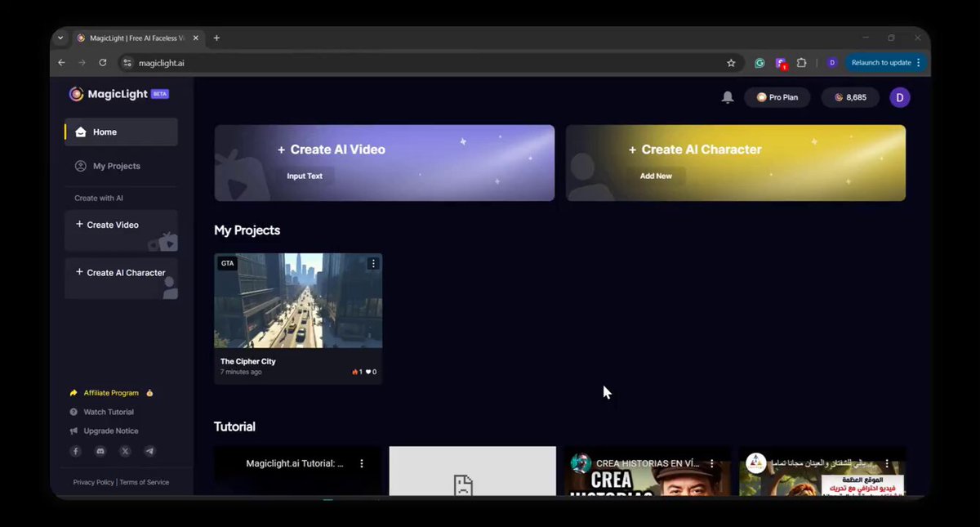Click the Affiliate Program money bag icon
Image resolution: width=980 pixels, height=527 pixels.
pos(149,393)
